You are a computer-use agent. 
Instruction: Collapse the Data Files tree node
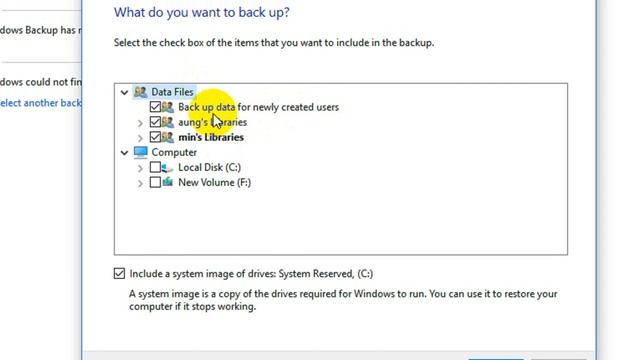(x=124, y=93)
